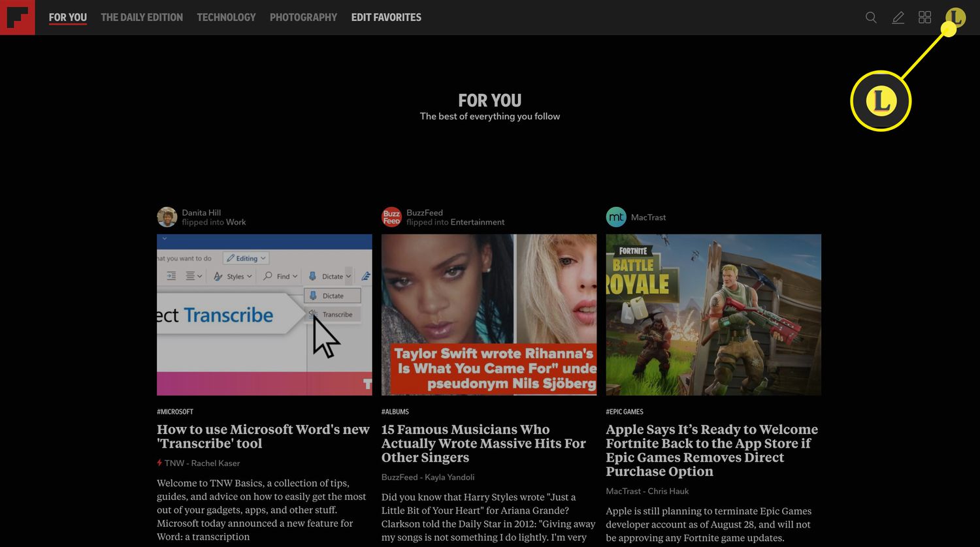Click the 'Entertainment' magazine link
The width and height of the screenshot is (980, 547).
point(478,223)
